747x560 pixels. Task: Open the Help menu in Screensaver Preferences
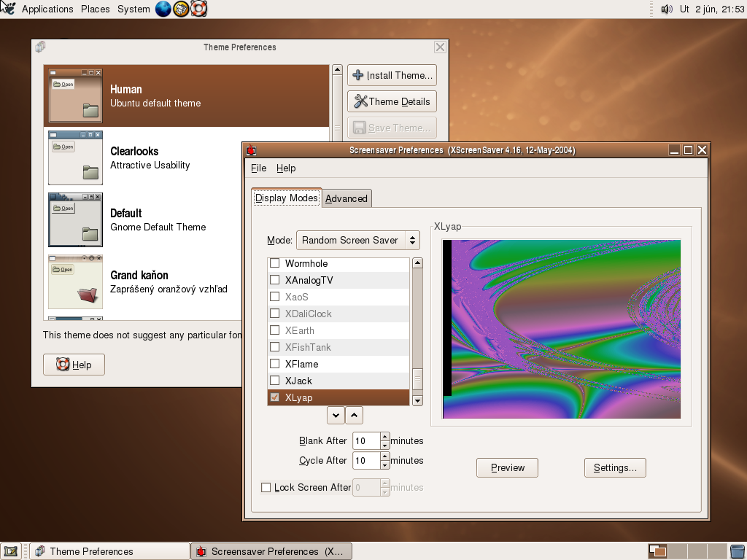tap(286, 168)
